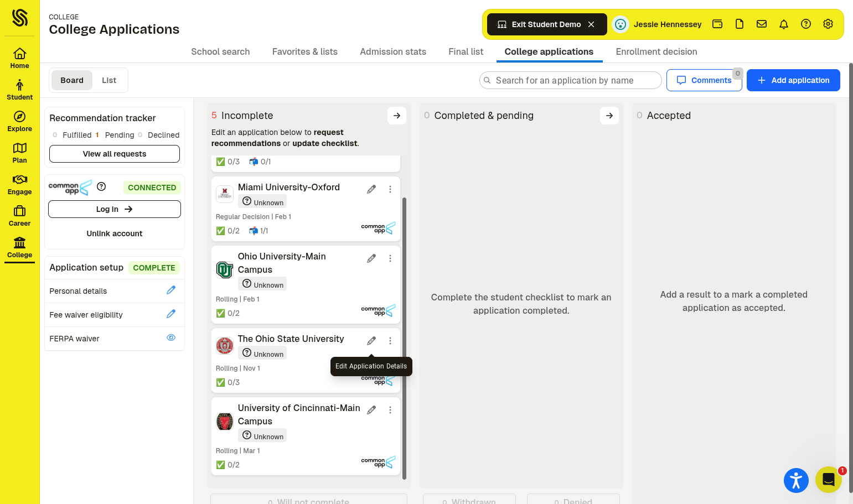This screenshot has height=504, width=853.
Task: Switch to List view
Action: (109, 80)
